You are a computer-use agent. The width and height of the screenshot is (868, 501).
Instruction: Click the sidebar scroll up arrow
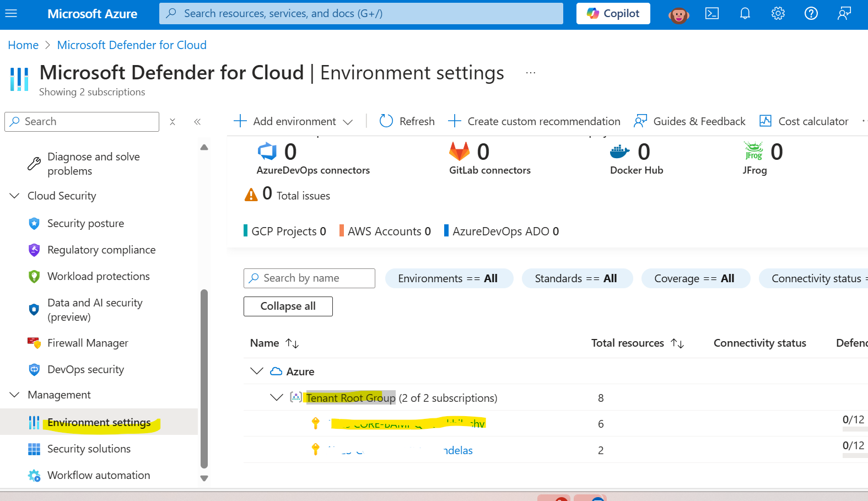pos(204,147)
